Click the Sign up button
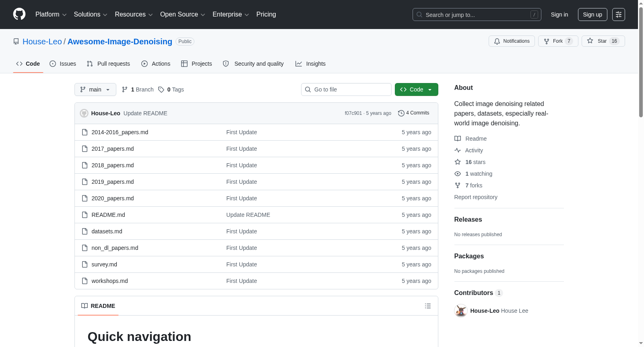 (592, 15)
